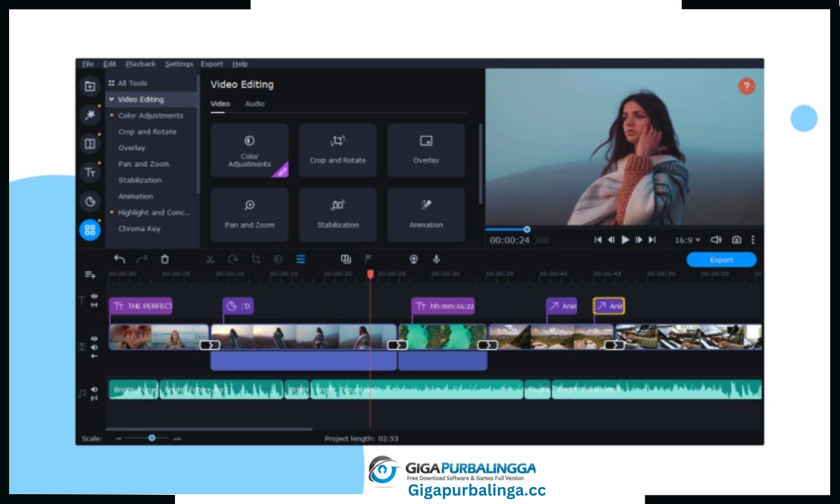Switch to the Audio tab
Viewport: 840px width, 504px height.
click(255, 104)
